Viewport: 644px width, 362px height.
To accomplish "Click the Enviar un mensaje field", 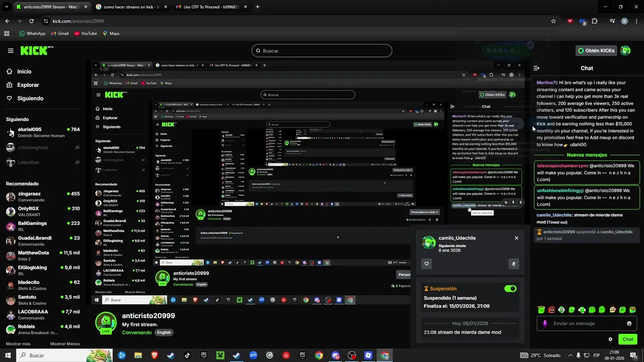I will (587, 323).
